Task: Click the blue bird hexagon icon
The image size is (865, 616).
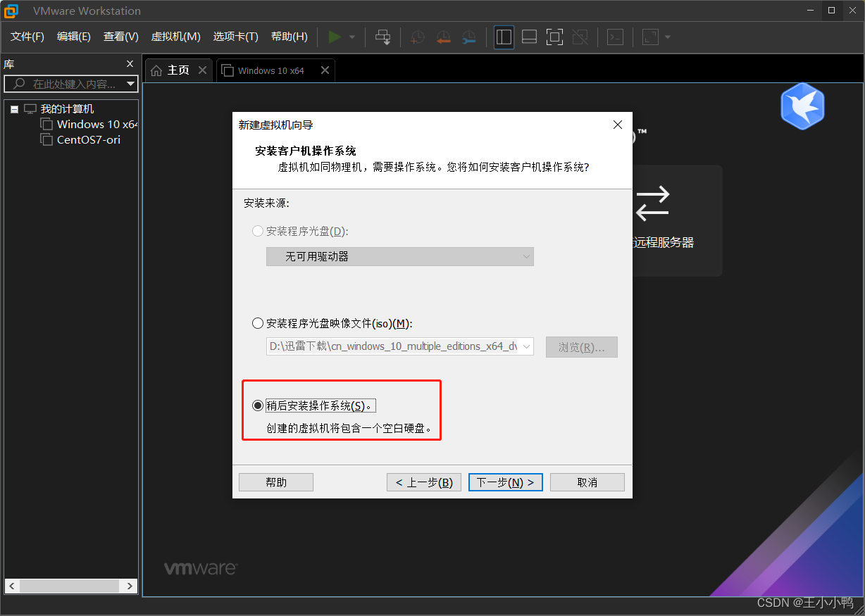Action: 802,106
